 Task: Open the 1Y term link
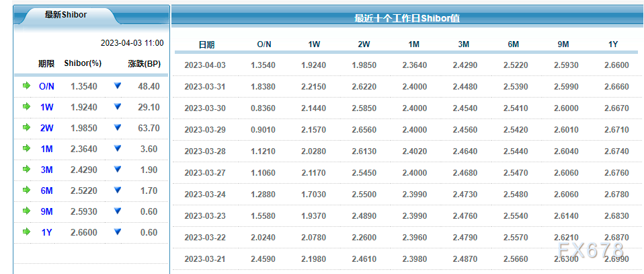click(x=46, y=232)
